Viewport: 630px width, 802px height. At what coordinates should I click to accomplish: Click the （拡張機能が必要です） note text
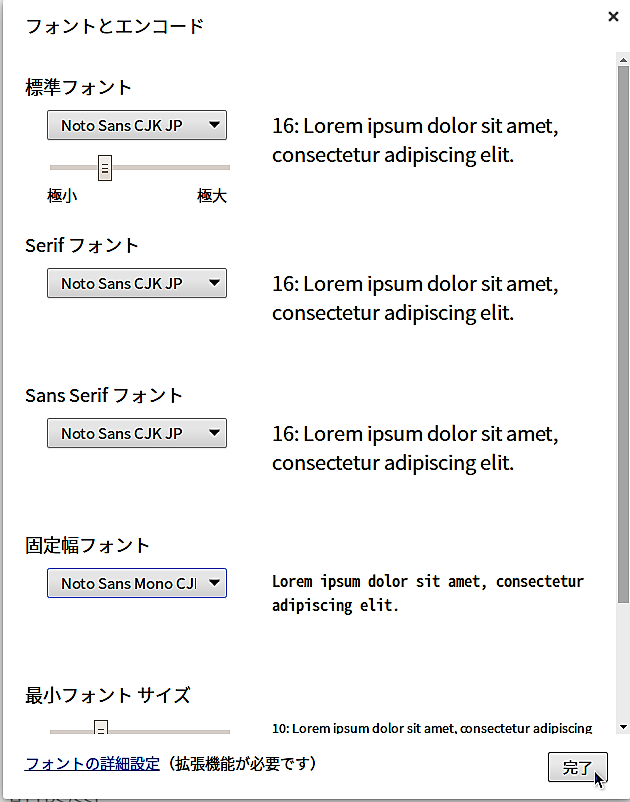coord(242,764)
